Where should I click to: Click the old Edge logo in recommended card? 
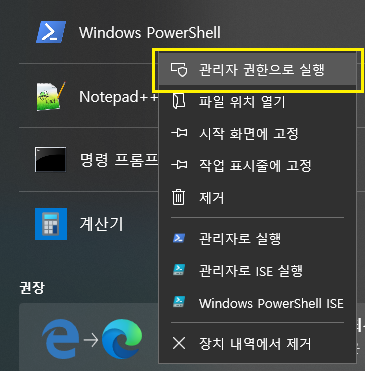coord(61,339)
